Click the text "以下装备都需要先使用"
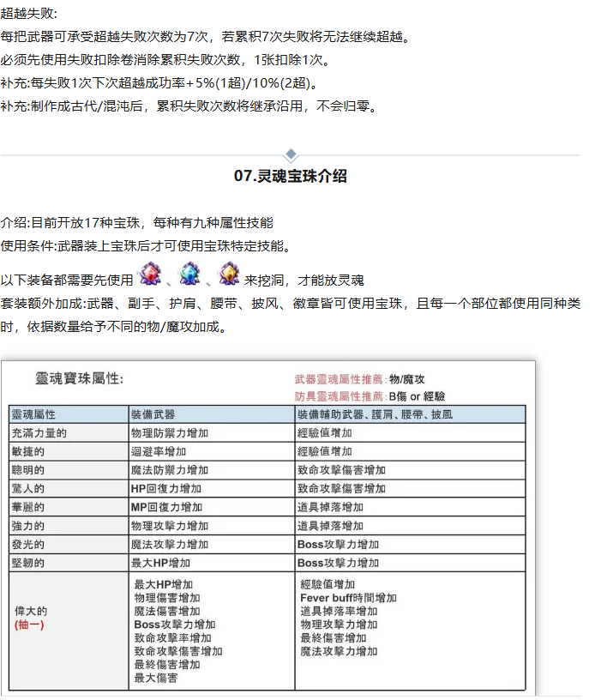 (67, 281)
